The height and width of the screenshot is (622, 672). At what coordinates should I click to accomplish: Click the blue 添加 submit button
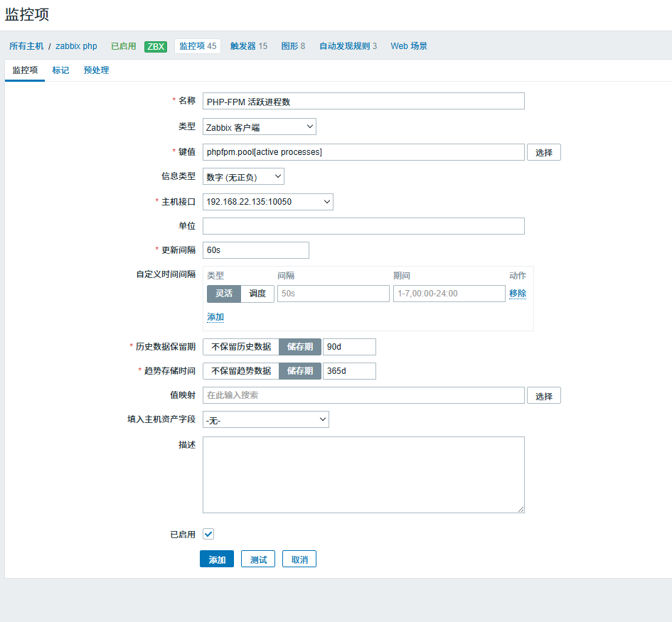(217, 559)
